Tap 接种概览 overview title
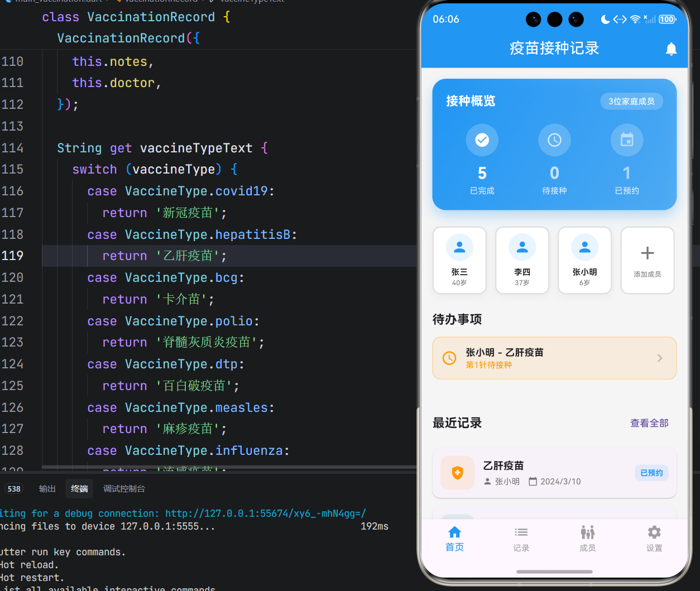 [471, 101]
